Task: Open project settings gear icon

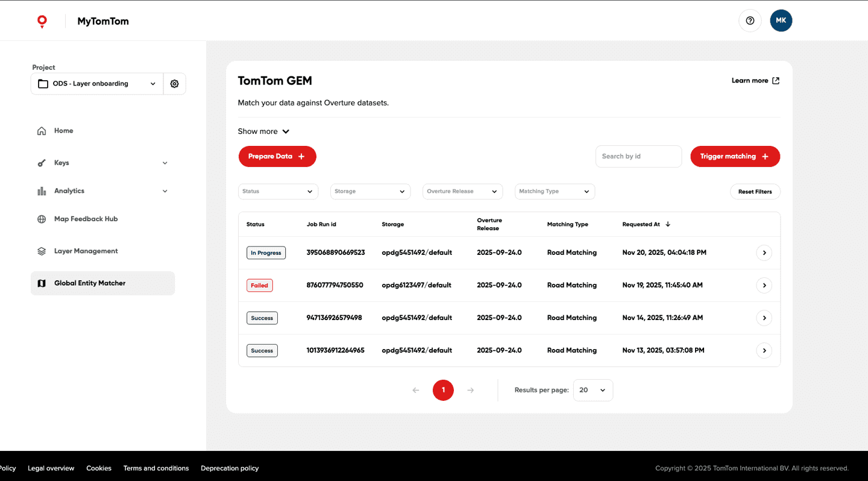Action: coord(174,84)
